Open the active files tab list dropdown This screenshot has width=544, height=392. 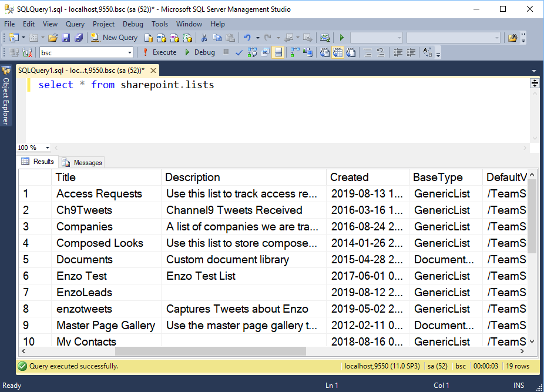533,71
